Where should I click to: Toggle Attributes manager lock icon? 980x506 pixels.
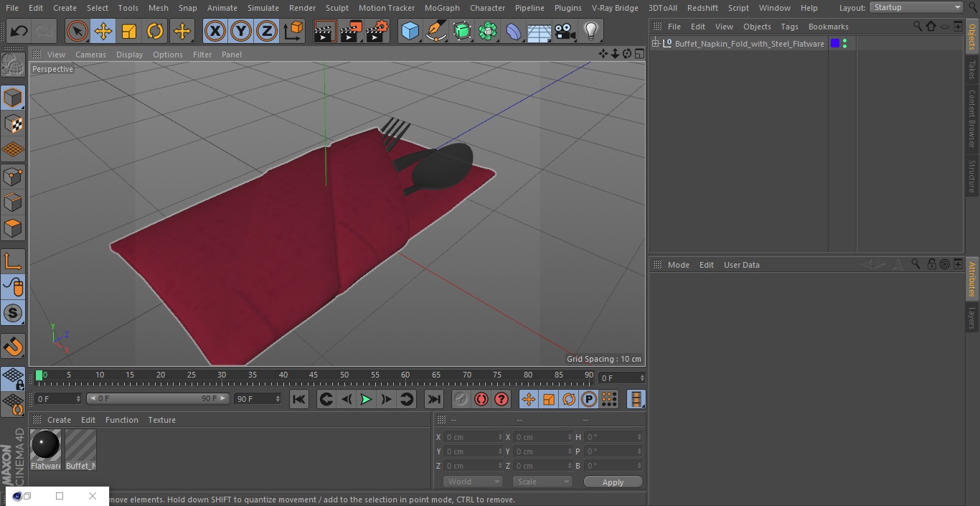click(x=931, y=264)
